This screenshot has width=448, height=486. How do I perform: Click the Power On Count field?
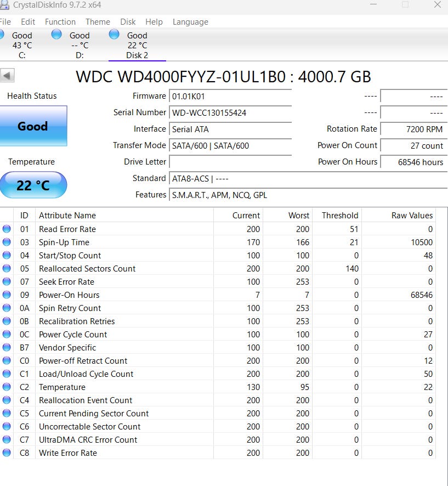413,146
